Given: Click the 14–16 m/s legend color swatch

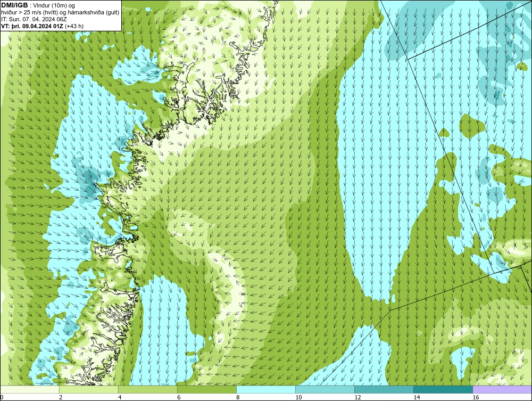Looking at the screenshot, I should 443,389.
